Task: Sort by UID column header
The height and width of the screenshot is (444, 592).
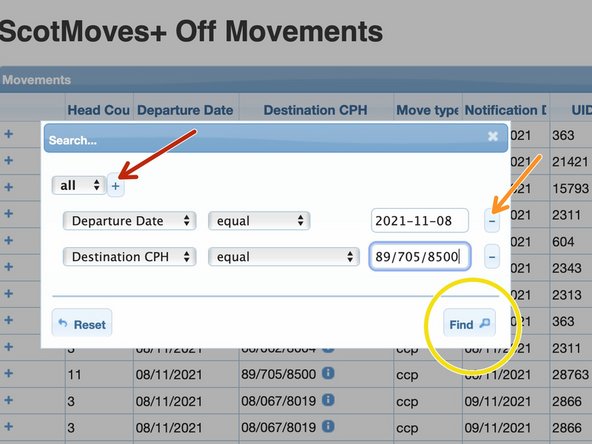Action: [x=571, y=110]
